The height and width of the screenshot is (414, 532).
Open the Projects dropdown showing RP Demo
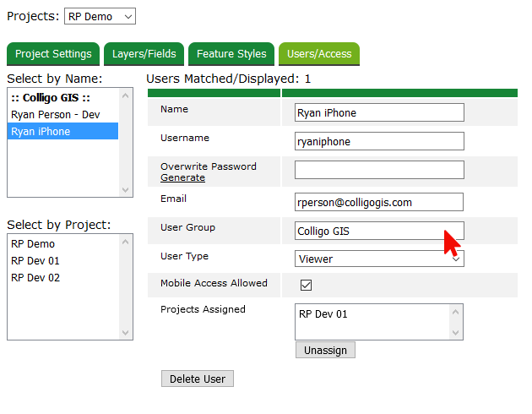[x=100, y=16]
